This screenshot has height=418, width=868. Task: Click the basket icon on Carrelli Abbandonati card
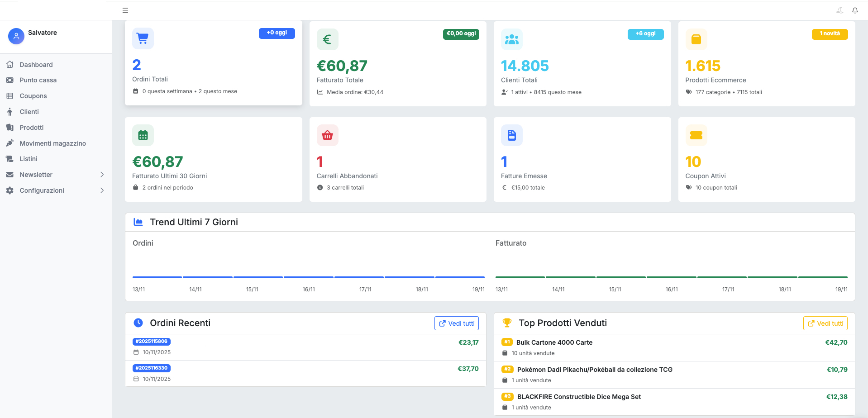(x=327, y=135)
